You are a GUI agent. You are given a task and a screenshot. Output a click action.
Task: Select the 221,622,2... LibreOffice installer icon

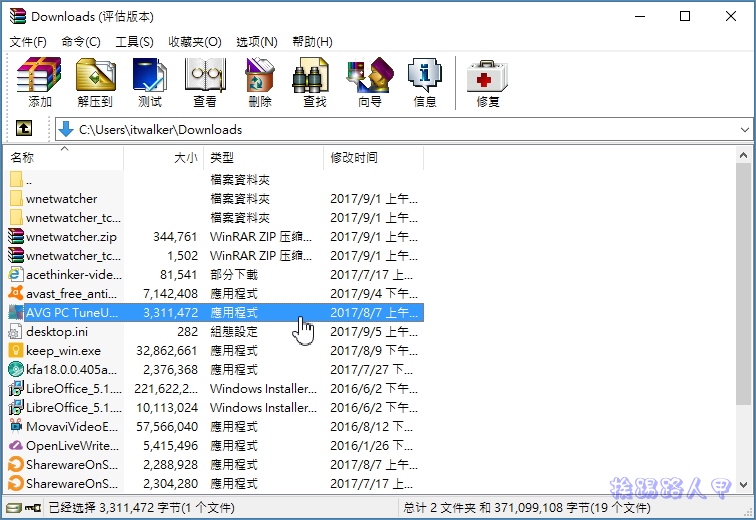(x=15, y=388)
